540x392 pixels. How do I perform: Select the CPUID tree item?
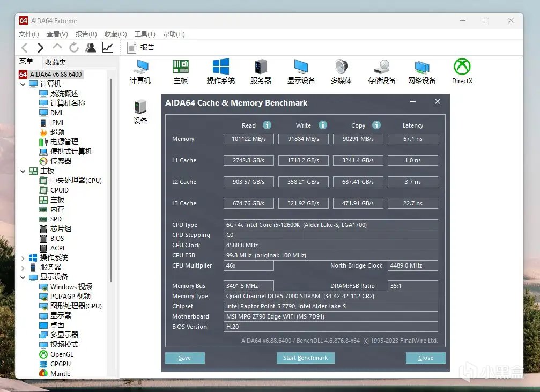[54, 190]
